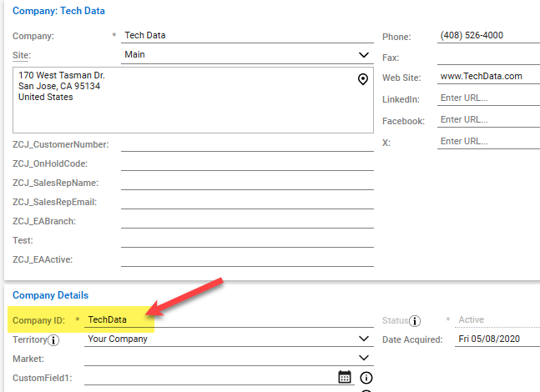Click the ZCJ_CustomerNumber field
The width and height of the screenshot is (540, 392).
point(247,144)
